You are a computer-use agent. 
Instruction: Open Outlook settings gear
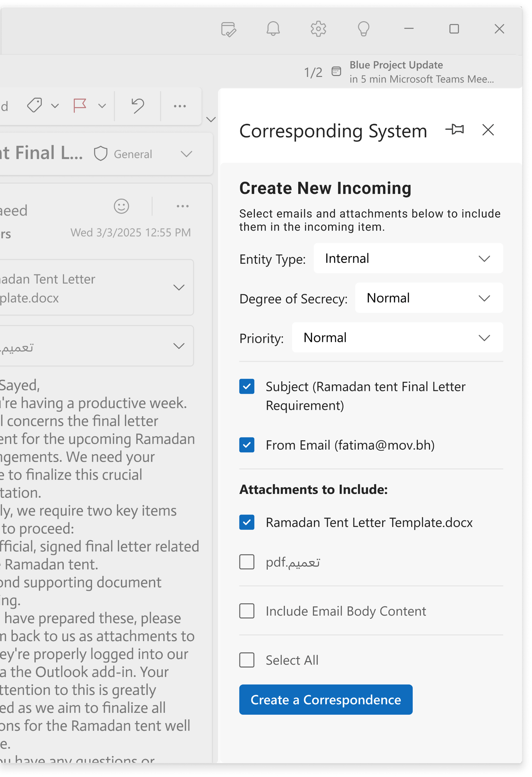(318, 29)
